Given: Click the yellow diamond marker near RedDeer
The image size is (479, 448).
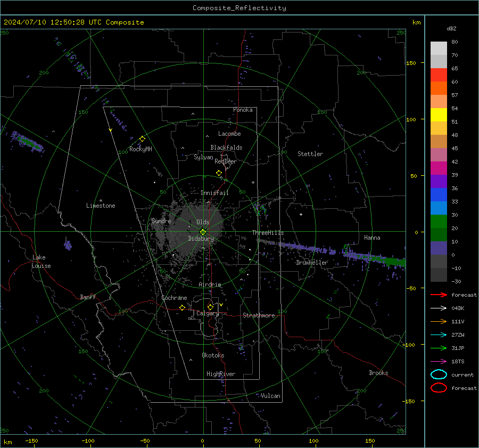Looking at the screenshot, I should coord(219,173).
